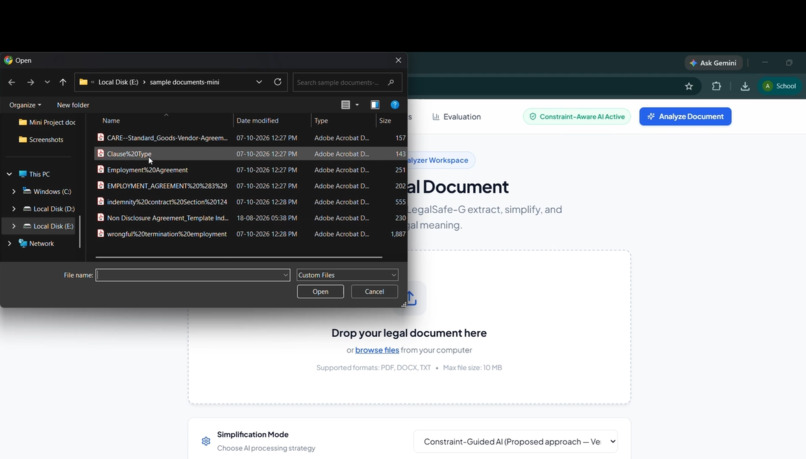806x459 pixels.
Task: Click upload arrow icon in drop zone
Action: 410,298
